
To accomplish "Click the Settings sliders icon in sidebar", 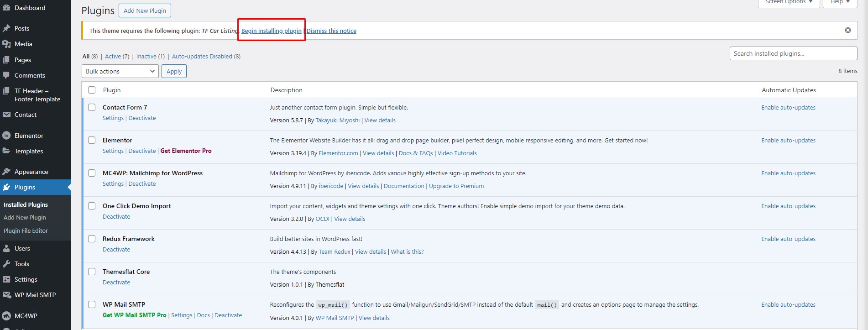I will pos(6,279).
